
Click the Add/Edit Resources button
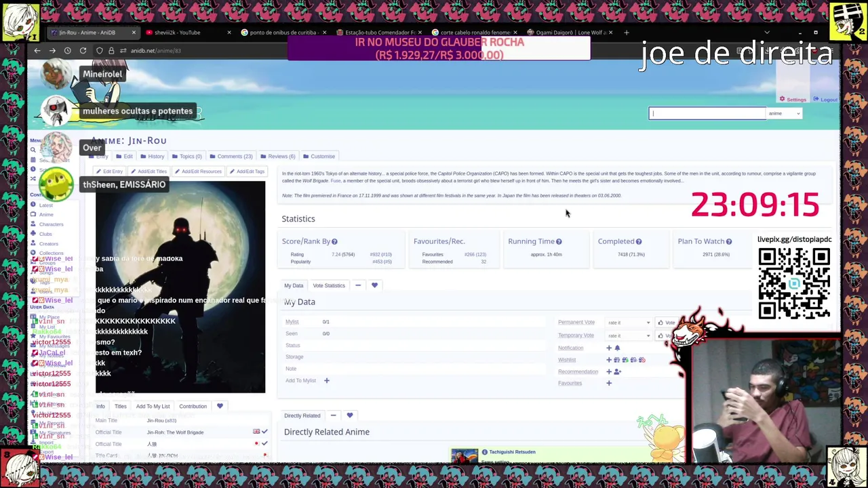point(197,171)
